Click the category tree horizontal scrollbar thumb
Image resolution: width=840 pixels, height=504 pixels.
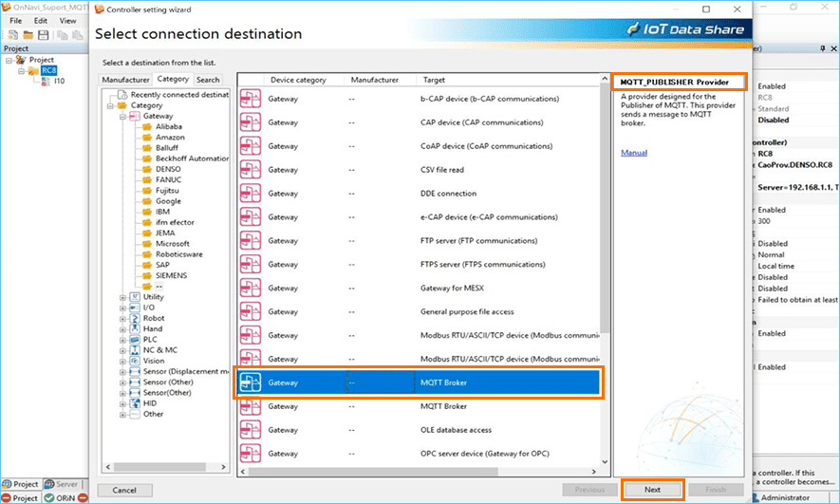159,467
